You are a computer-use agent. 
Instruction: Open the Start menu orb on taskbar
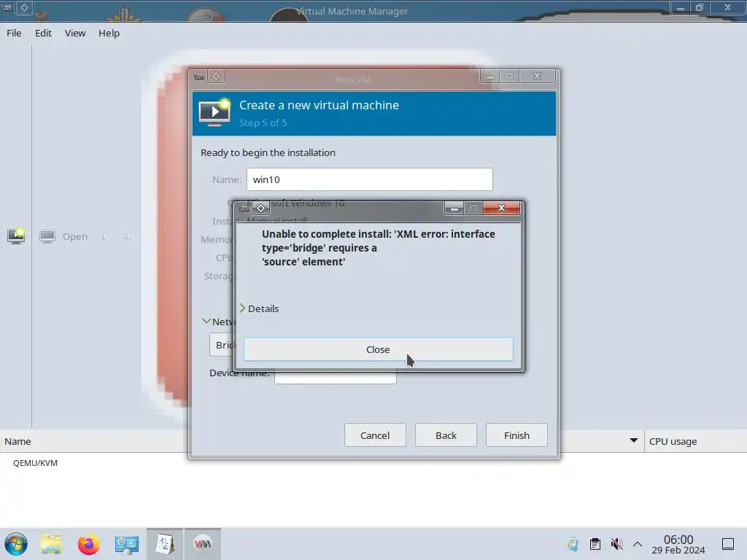[16, 544]
